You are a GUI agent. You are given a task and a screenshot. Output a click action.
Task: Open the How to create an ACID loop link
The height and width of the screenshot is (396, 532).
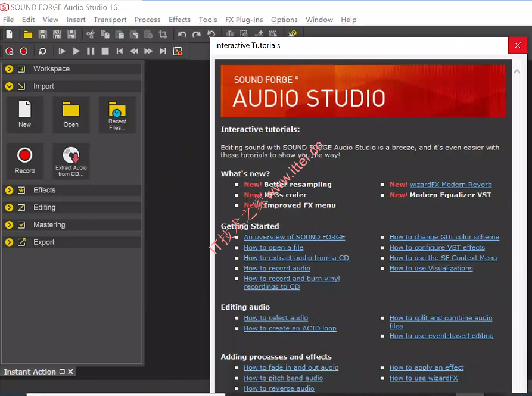(290, 328)
